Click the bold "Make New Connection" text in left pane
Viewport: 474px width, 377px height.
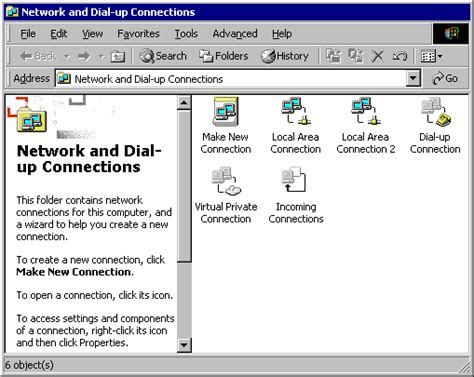point(73,272)
